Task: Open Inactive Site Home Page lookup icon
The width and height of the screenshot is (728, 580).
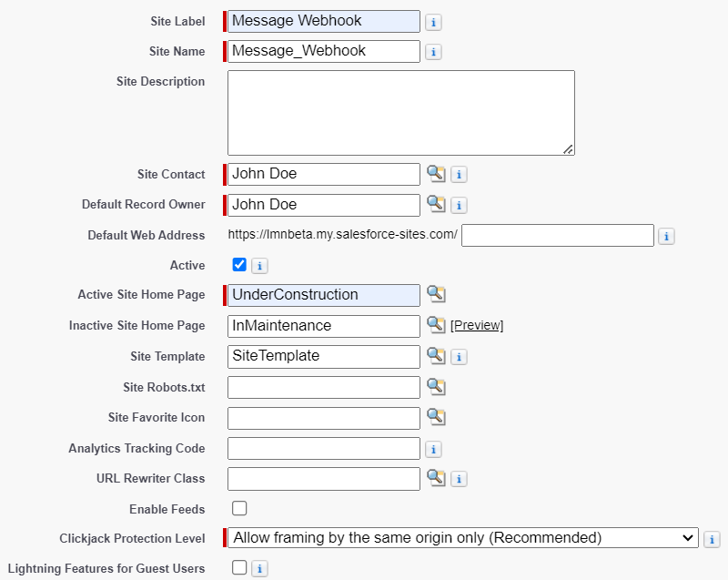Action: (436, 324)
